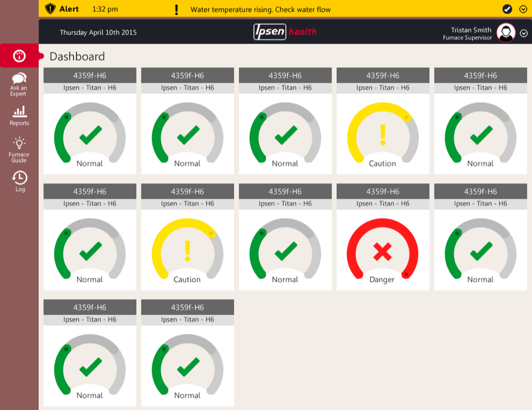
Task: Go to Reports in the sidebar
Action: (x=19, y=115)
